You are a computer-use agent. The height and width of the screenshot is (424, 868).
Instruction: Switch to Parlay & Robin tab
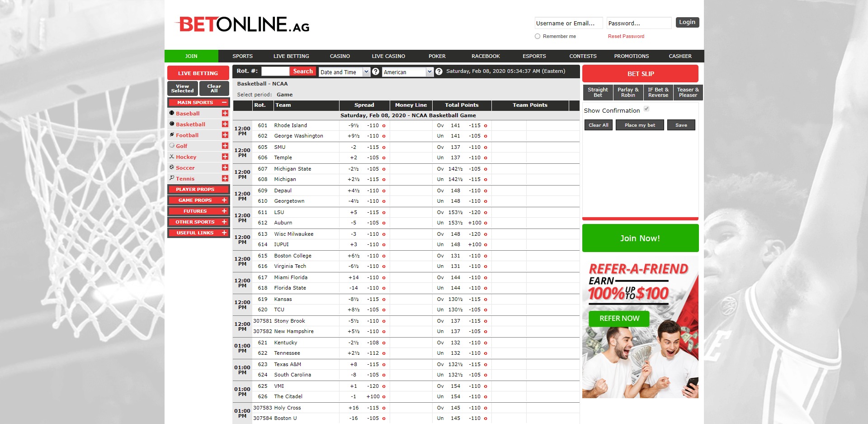[628, 92]
